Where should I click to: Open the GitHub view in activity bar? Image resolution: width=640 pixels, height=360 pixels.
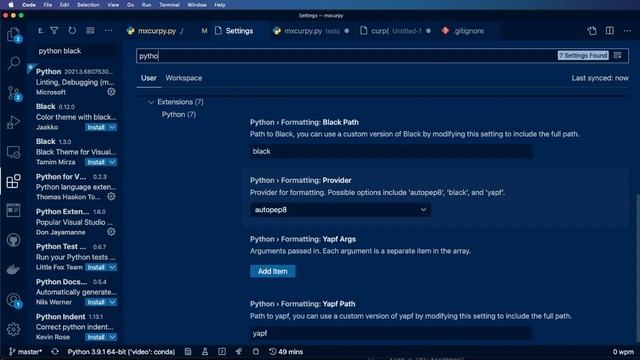pos(13,240)
